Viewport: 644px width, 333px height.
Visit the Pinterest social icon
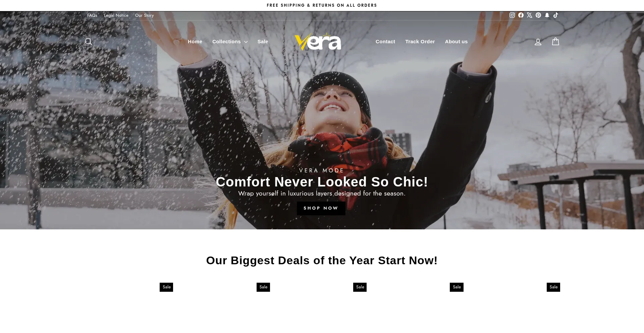[538, 15]
